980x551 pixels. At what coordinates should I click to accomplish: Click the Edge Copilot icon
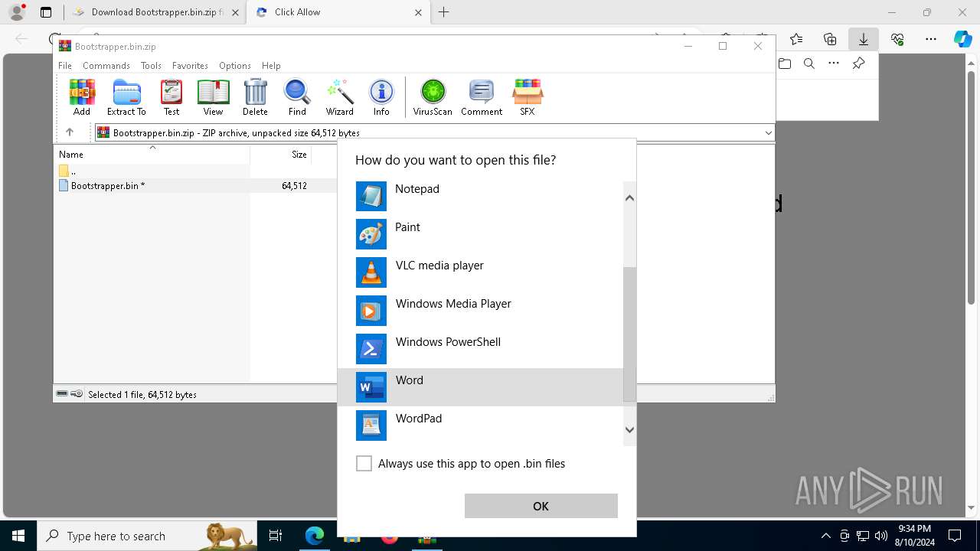point(962,39)
